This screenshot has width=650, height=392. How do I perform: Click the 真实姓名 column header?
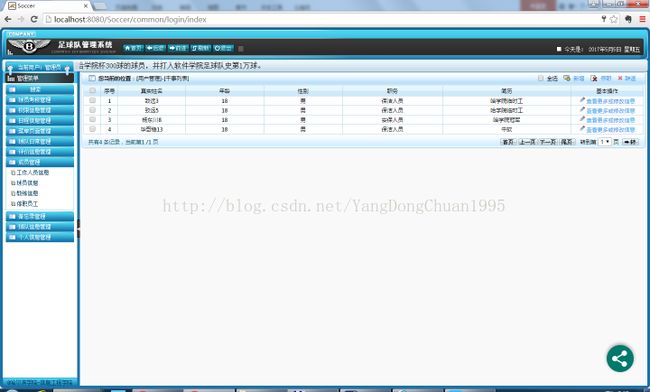click(x=152, y=91)
